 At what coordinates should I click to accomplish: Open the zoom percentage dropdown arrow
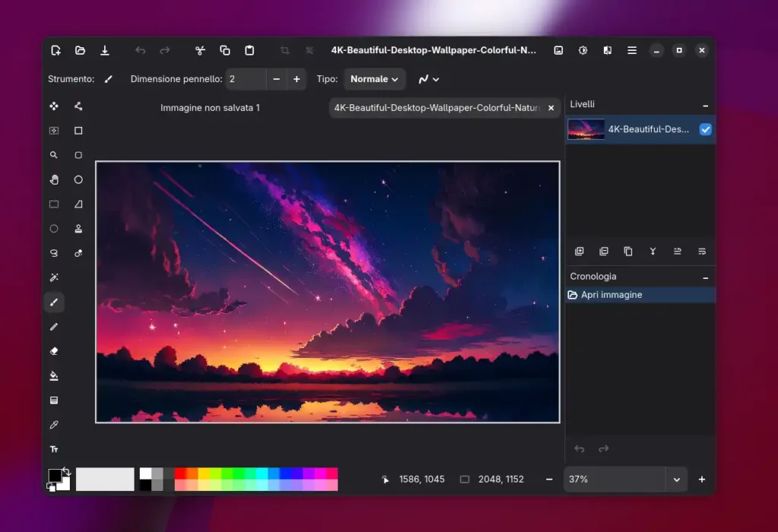(x=676, y=480)
